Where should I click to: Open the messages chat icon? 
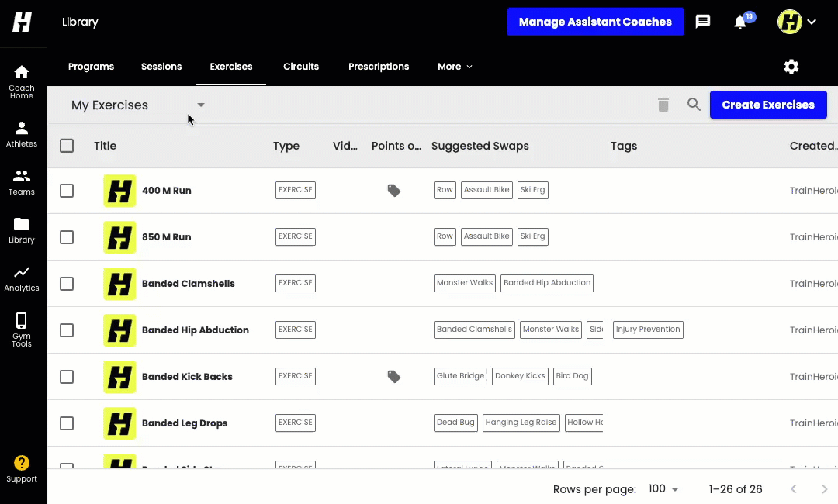[702, 22]
